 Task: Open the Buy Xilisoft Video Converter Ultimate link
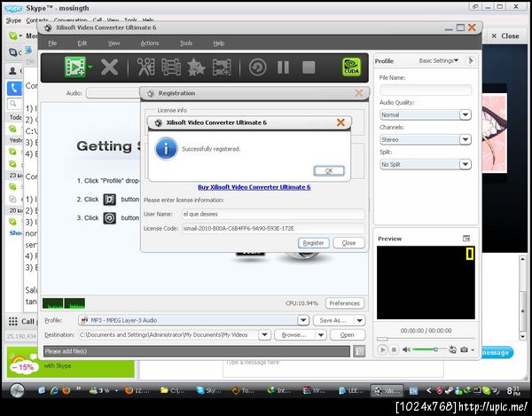point(254,187)
